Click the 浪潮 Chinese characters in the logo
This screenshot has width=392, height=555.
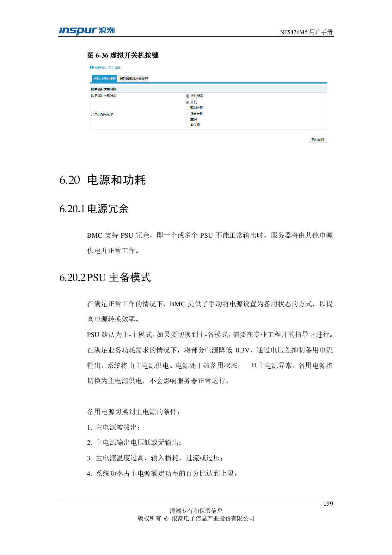(x=107, y=31)
